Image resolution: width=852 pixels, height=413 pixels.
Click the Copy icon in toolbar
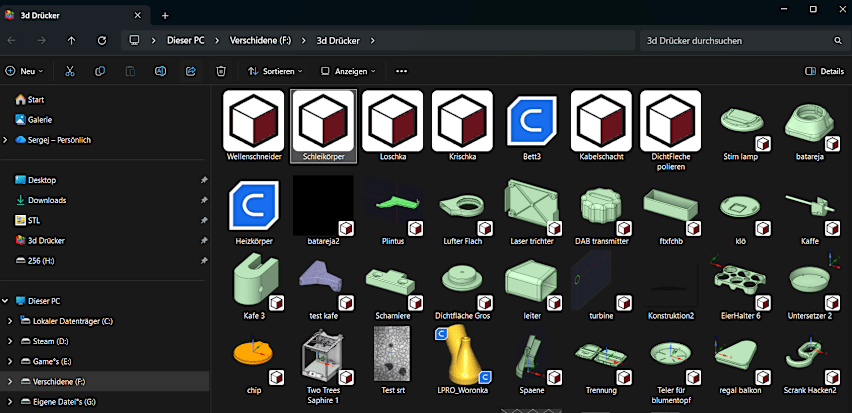100,71
